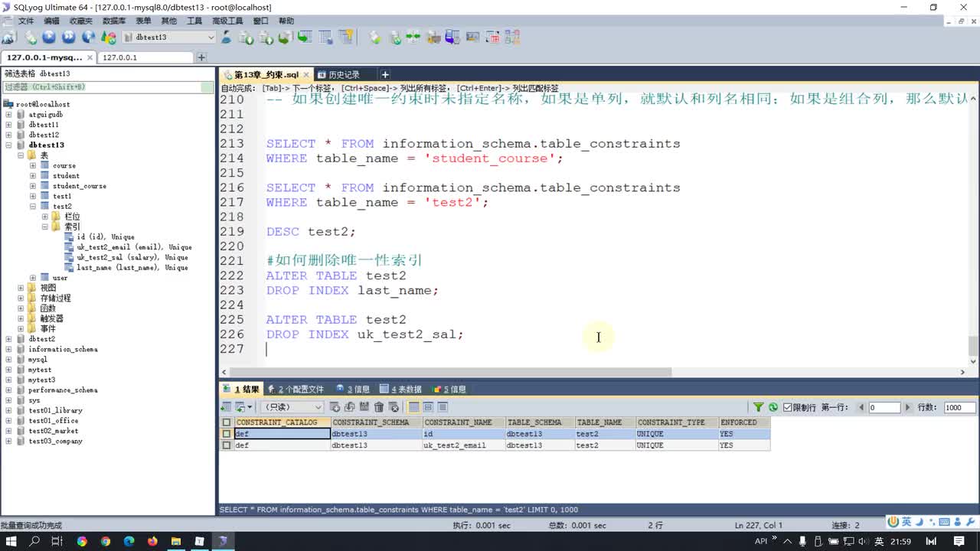
Task: Click the new query editor toolbar icon
Action: click(x=31, y=37)
